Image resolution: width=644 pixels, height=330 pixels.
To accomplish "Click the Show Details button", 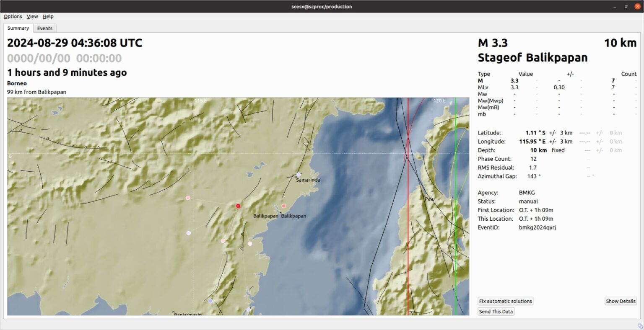I will 621,301.
